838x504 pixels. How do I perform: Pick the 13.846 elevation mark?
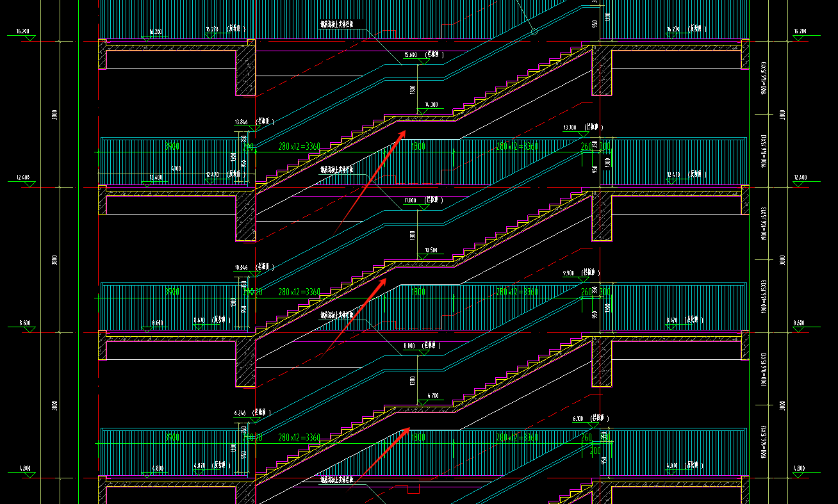[242, 122]
